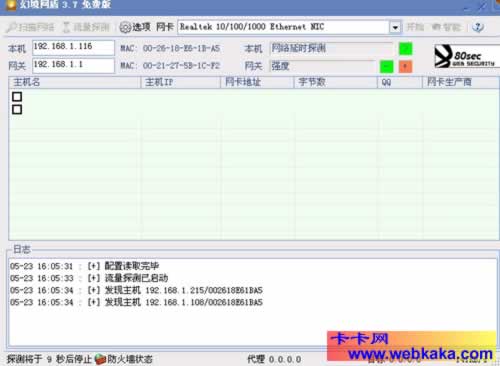Click the QQ column header
500x366 pixels.
pyautogui.click(x=399, y=82)
